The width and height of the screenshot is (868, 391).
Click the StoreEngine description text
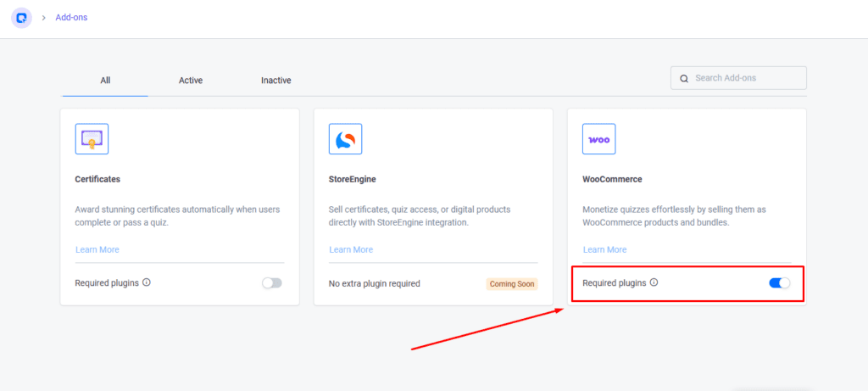(420, 216)
